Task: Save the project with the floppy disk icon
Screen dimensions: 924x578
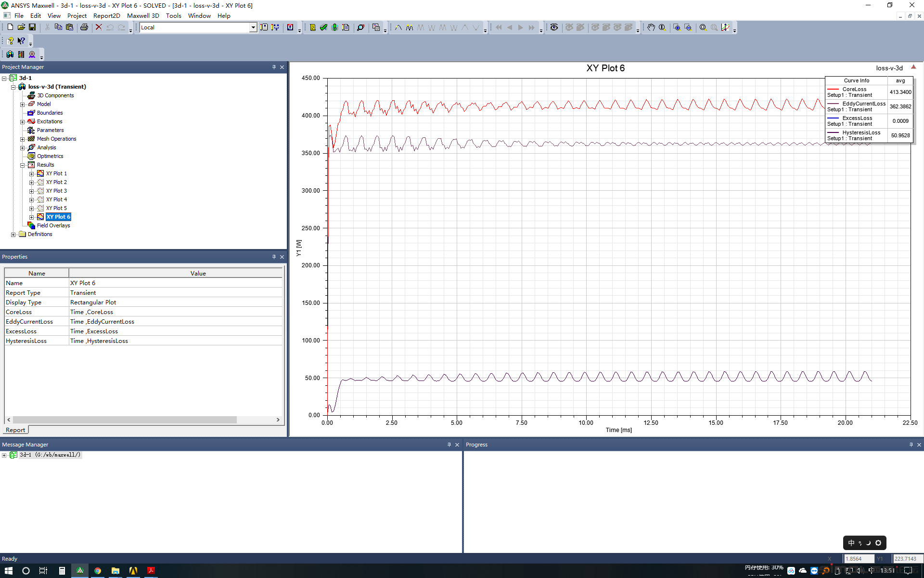Action: tap(32, 27)
